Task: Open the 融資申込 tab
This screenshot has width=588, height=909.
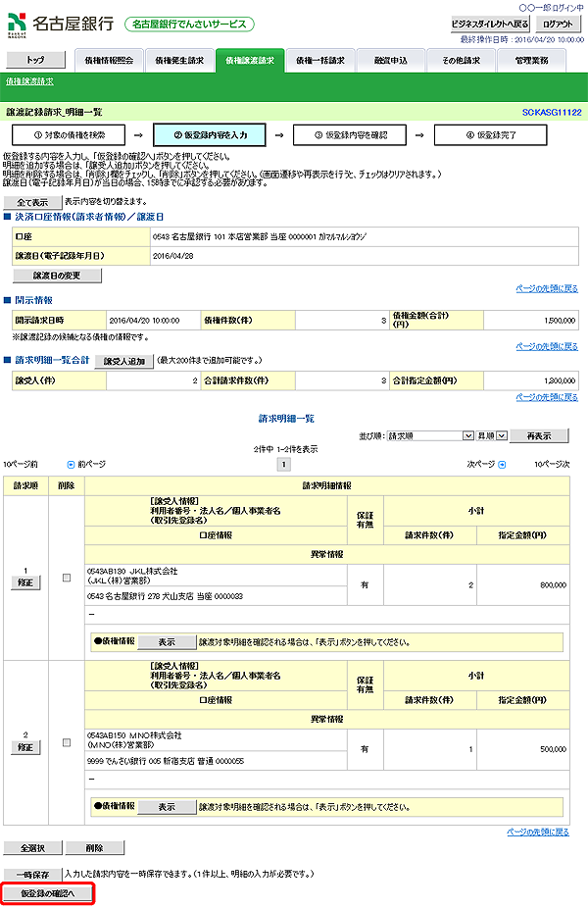Action: 391,60
